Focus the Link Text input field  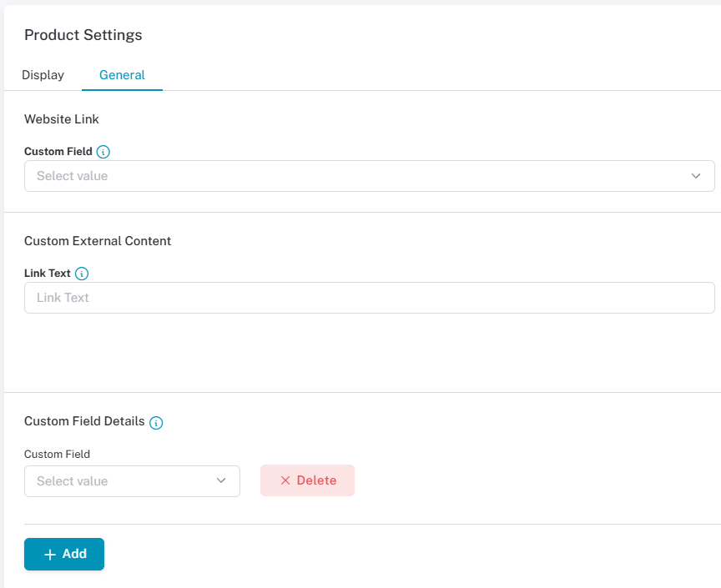coord(369,298)
